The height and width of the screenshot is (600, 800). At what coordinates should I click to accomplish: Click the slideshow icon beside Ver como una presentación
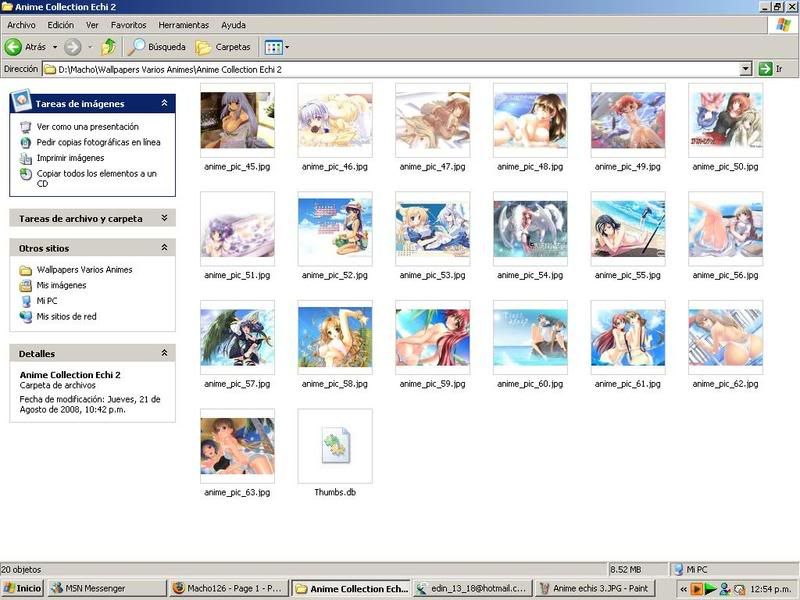tap(26, 127)
